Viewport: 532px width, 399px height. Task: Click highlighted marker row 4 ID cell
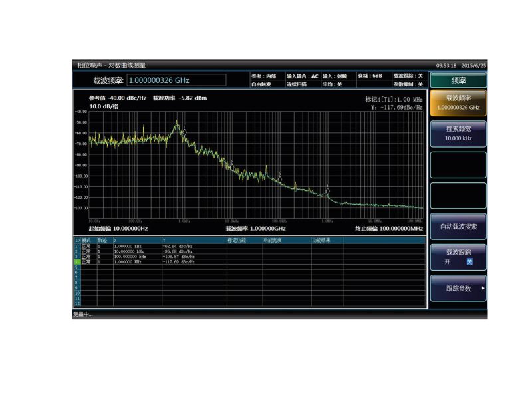[77, 262]
